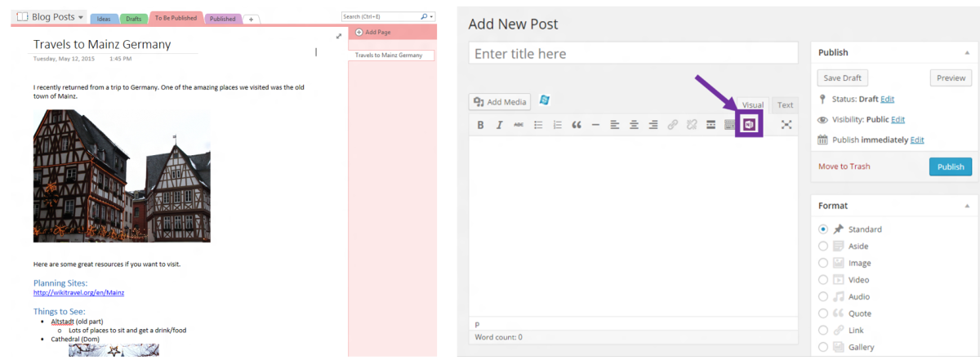Open the Drafts section tab in OneNote

(x=133, y=19)
